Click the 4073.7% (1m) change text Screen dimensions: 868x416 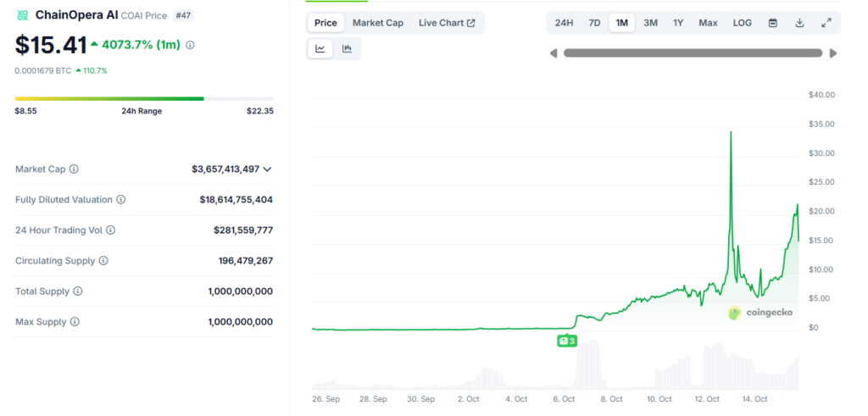click(142, 46)
